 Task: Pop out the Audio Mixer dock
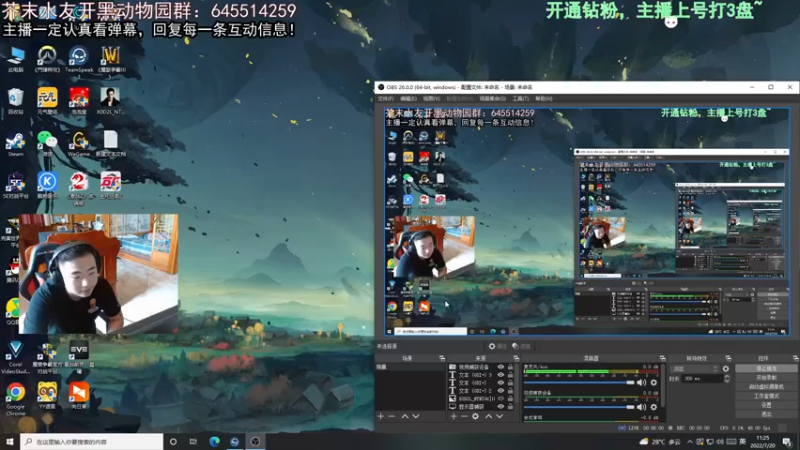point(662,359)
